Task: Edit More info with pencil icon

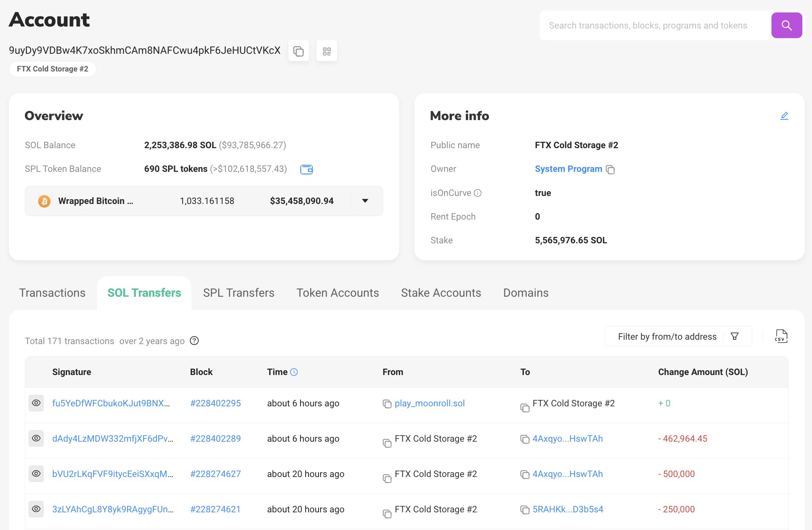Action: 784,116
